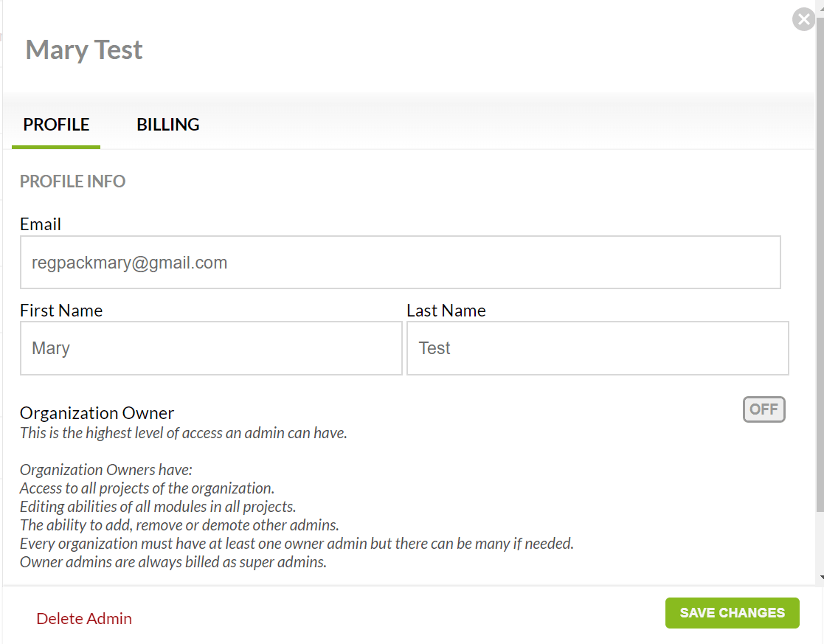Open the Profile tab
824x644 pixels.
pyautogui.click(x=56, y=125)
